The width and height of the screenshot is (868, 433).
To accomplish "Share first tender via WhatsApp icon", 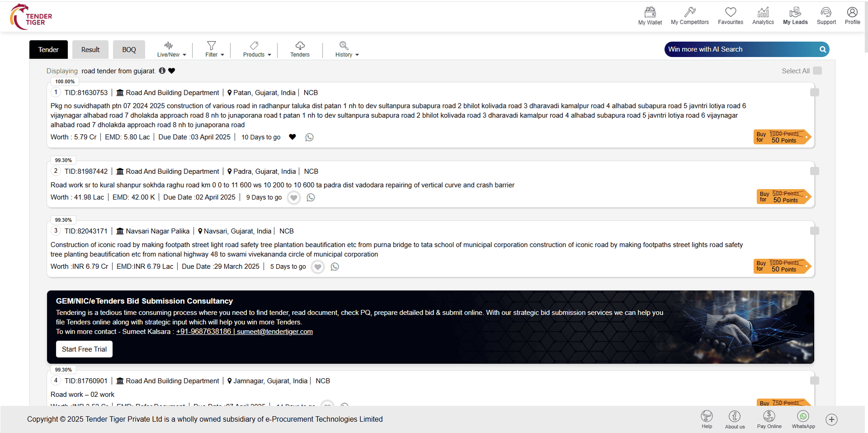I will tap(309, 137).
